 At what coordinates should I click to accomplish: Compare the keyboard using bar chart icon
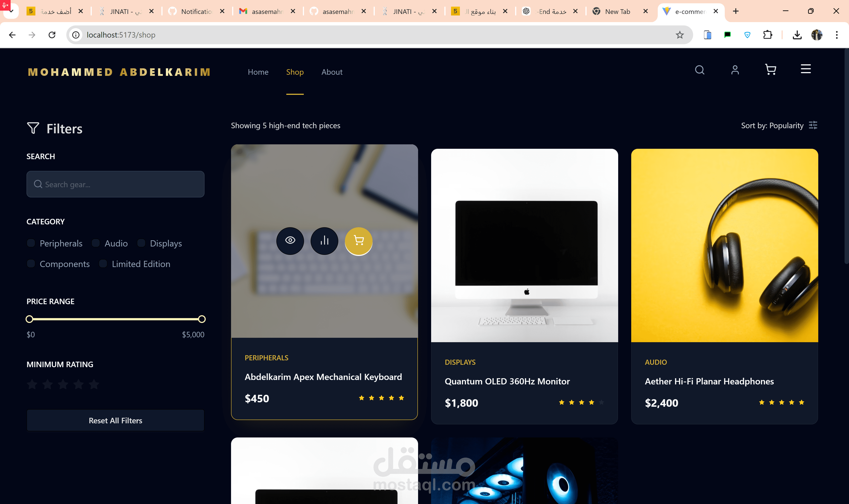(x=324, y=241)
